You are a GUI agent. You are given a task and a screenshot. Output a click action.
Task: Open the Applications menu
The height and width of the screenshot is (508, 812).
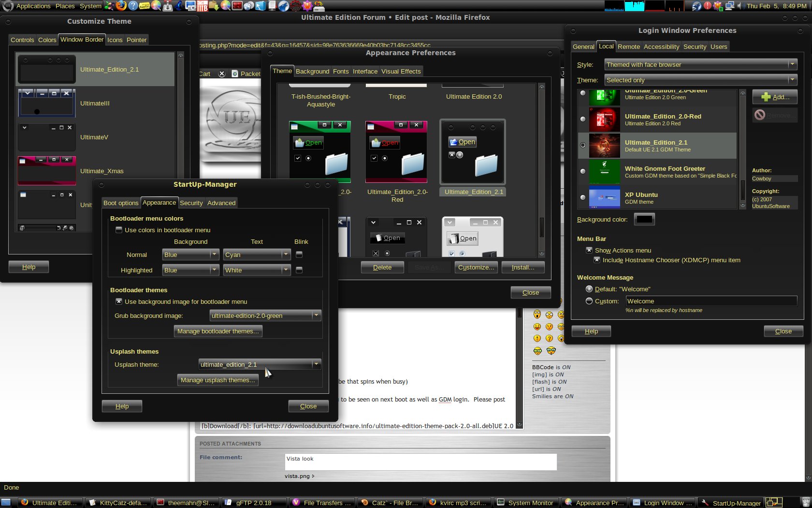[x=33, y=6]
